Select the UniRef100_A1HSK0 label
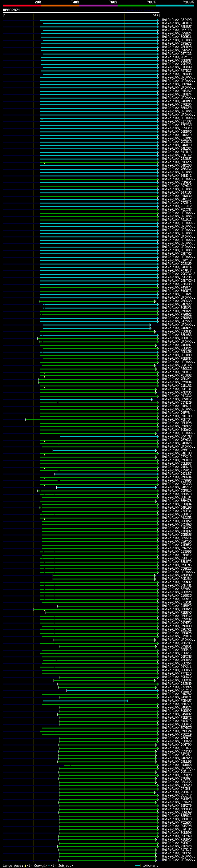197x868 pixels. pos(177,846)
